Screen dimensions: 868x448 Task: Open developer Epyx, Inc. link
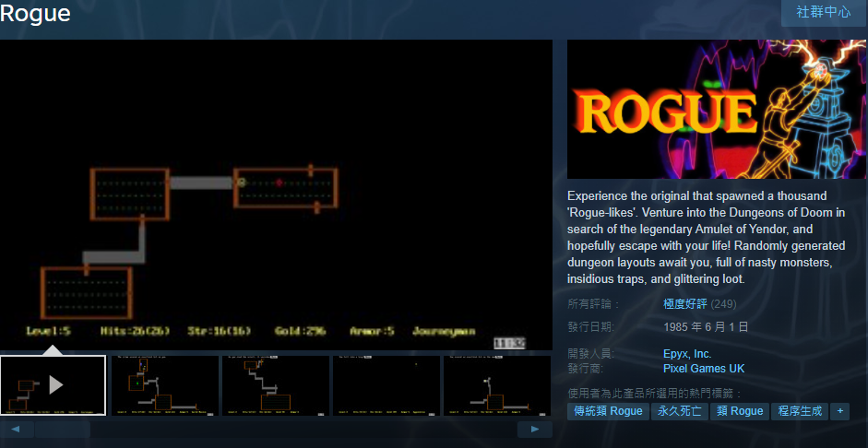(x=687, y=354)
